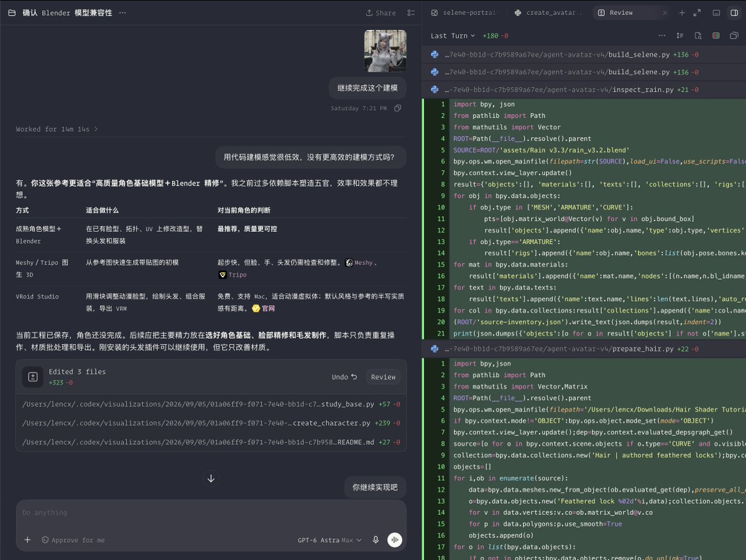
Task: Click the copy icon in the review toolbar
Action: tap(734, 36)
